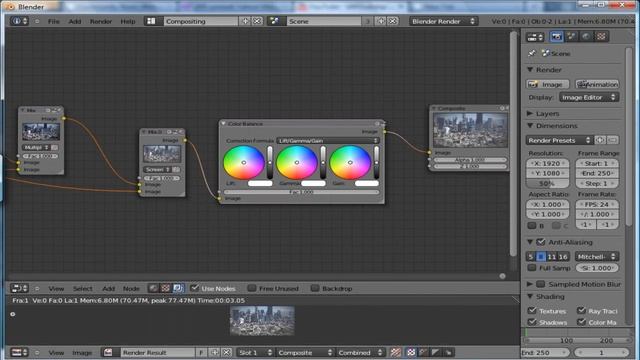Click the F fake user button
Viewport: 640px width, 360px height.
tap(201, 352)
